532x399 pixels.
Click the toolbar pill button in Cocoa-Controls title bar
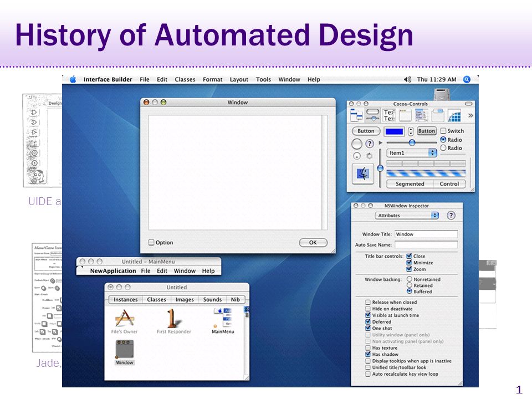[x=469, y=104]
